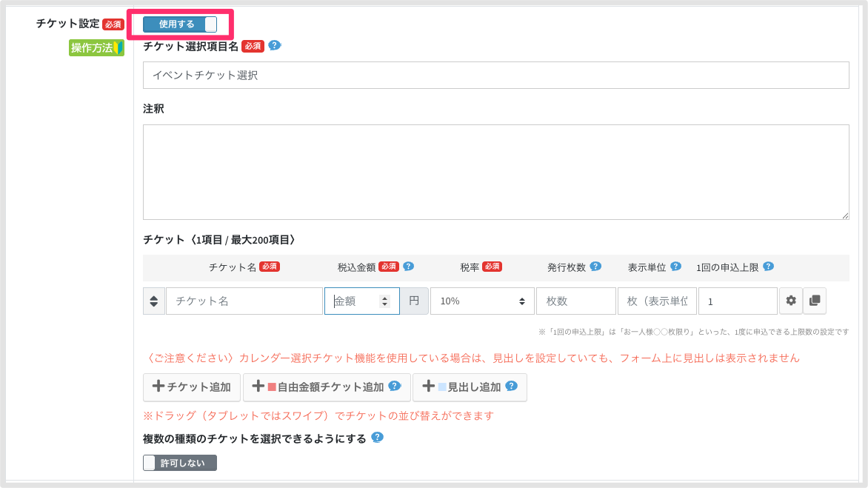The width and height of the screenshot is (868, 488).
Task: Click the 金額 amount stepper arrows
Action: [x=384, y=301]
